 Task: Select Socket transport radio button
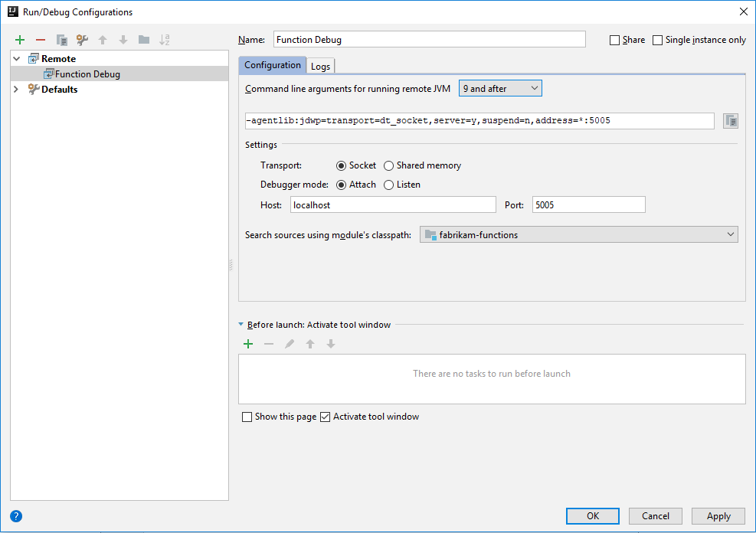click(x=341, y=165)
